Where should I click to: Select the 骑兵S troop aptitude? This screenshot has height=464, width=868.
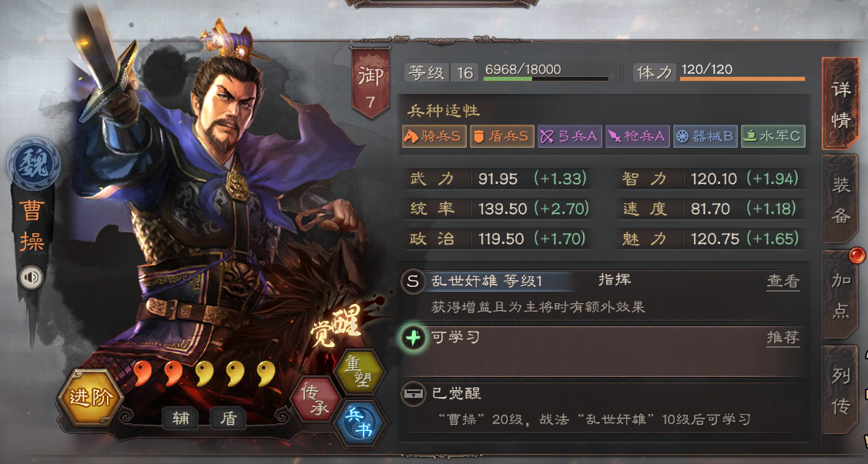click(434, 136)
